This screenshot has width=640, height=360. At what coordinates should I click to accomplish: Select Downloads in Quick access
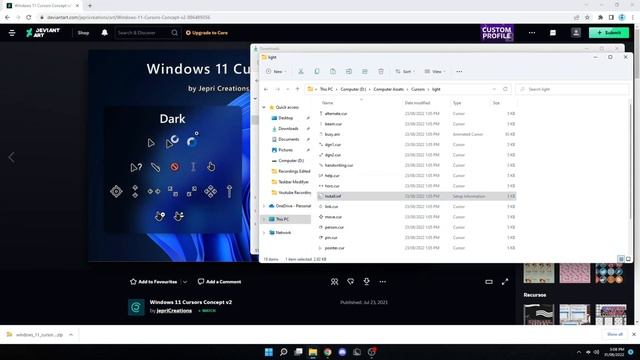(x=289, y=129)
